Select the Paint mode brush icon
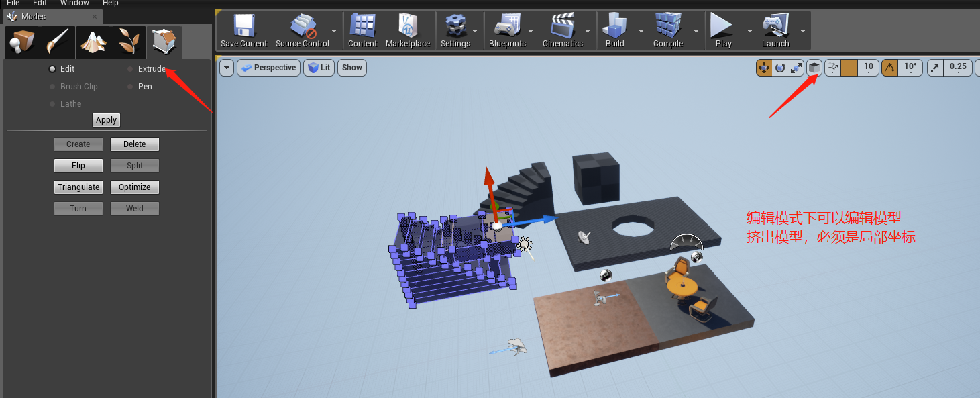The width and height of the screenshot is (980, 398). [x=57, y=42]
